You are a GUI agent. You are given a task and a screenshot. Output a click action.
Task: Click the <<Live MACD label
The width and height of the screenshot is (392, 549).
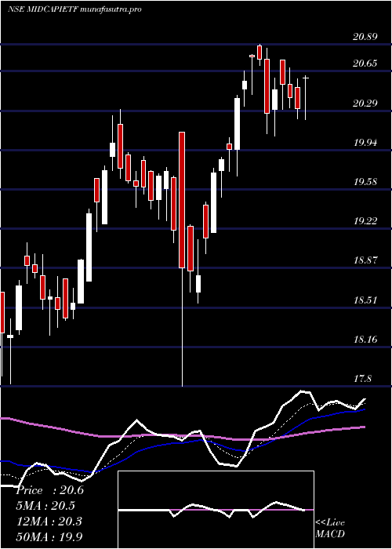coord(330,529)
